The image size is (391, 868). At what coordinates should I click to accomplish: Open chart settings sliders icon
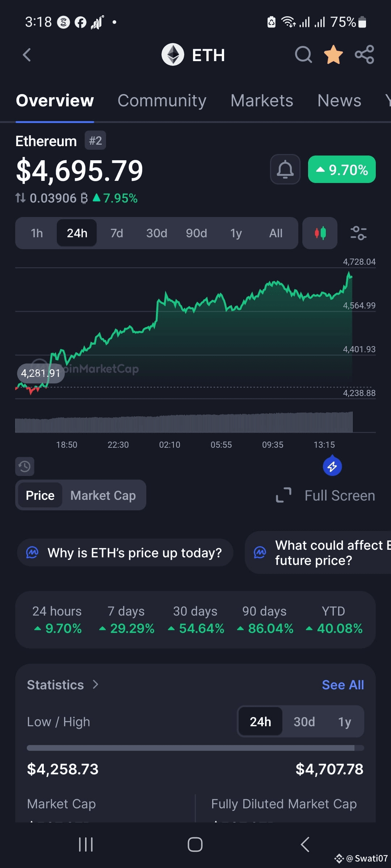[358, 233]
